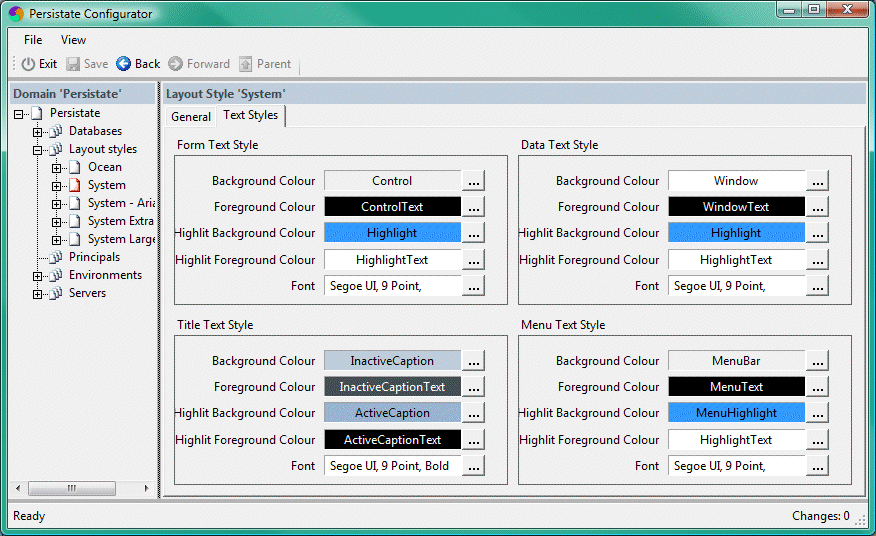
Task: Click the MenuBar background colour field
Action: pos(737,361)
